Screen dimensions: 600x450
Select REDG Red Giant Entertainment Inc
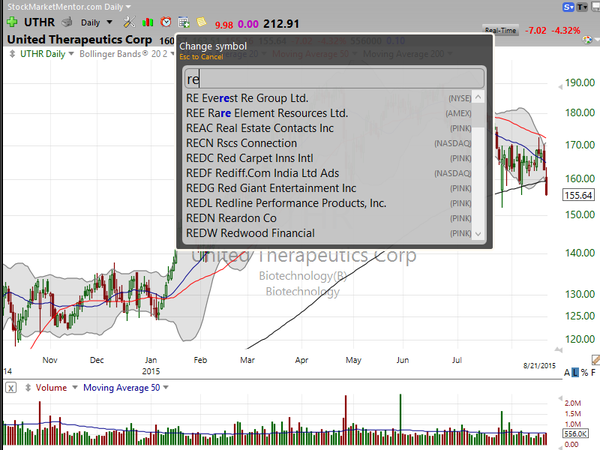[329, 188]
